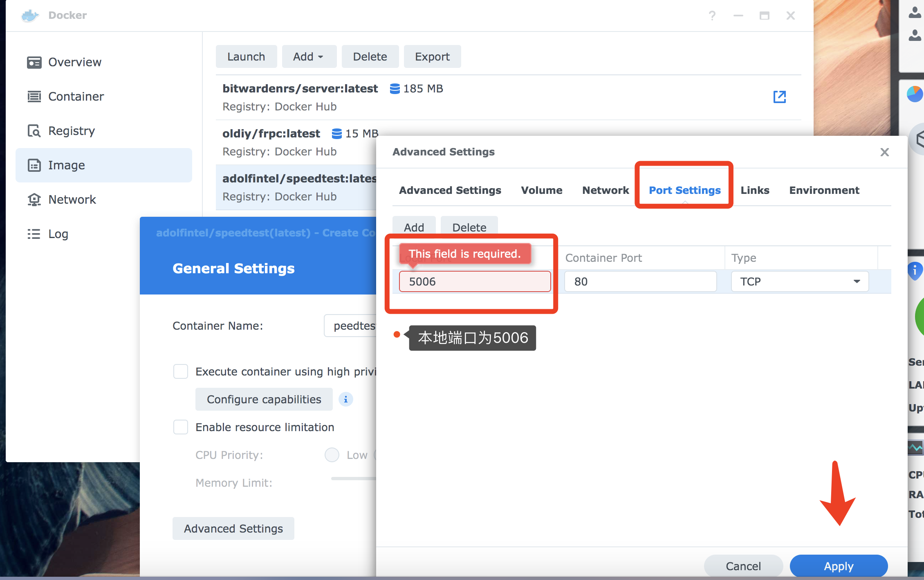Screen dimensions: 924x580
Task: Select Low CPU priority
Action: pos(332,455)
